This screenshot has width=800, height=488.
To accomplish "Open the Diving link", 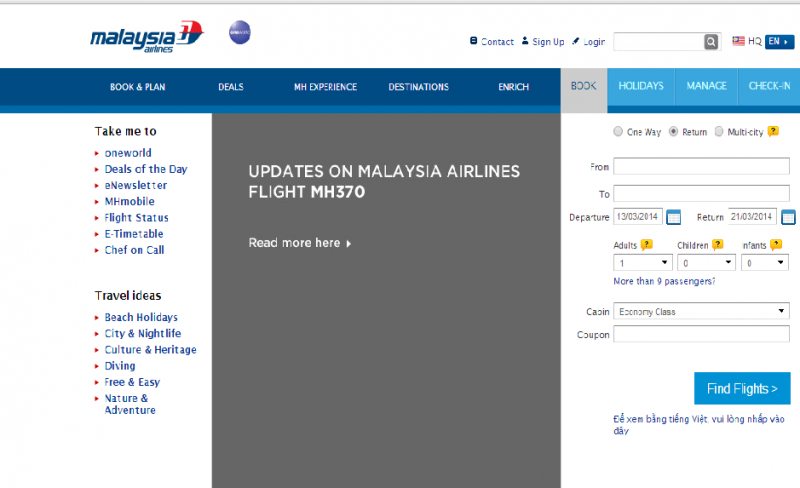I will 120,366.
